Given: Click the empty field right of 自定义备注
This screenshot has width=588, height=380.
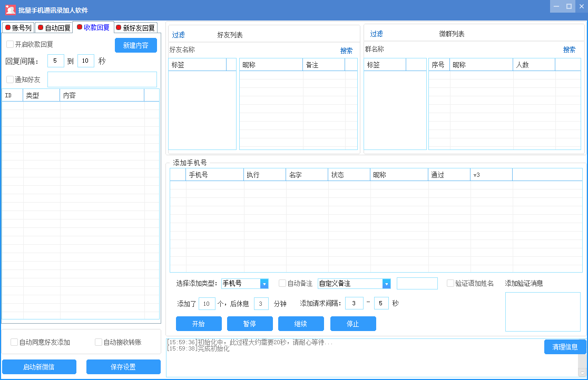Looking at the screenshot, I should (x=417, y=283).
